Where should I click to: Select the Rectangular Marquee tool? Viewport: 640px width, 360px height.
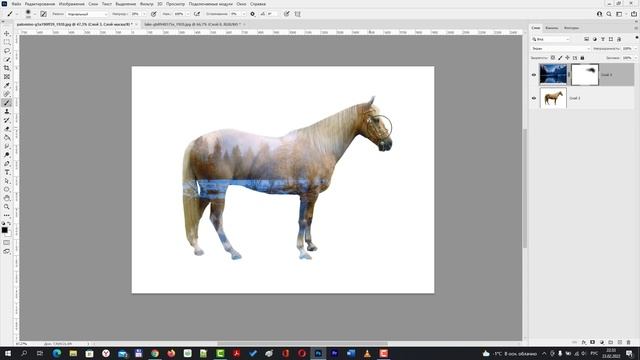pos(7,42)
